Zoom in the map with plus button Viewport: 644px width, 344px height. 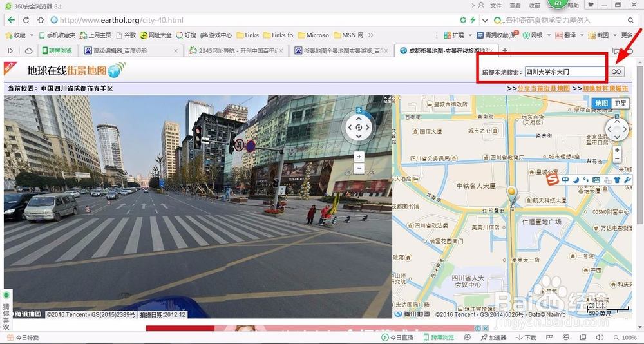[x=617, y=151]
